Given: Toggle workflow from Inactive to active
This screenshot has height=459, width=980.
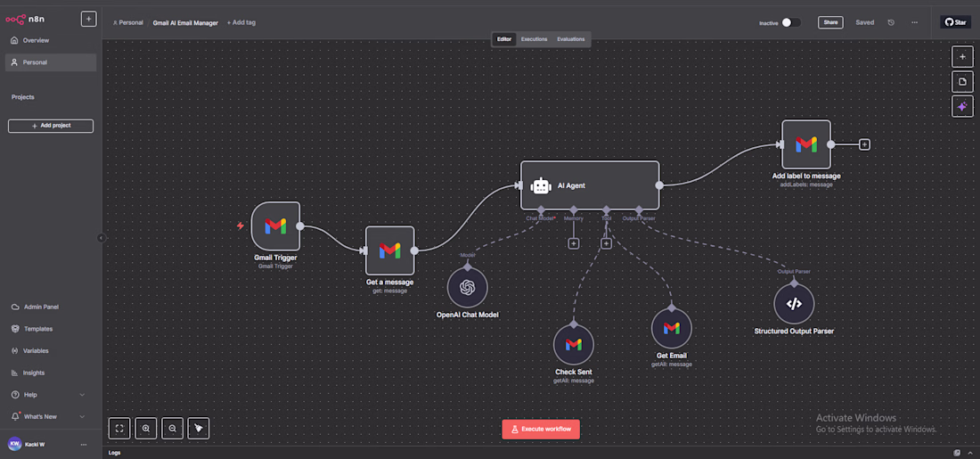Looking at the screenshot, I should 790,22.
